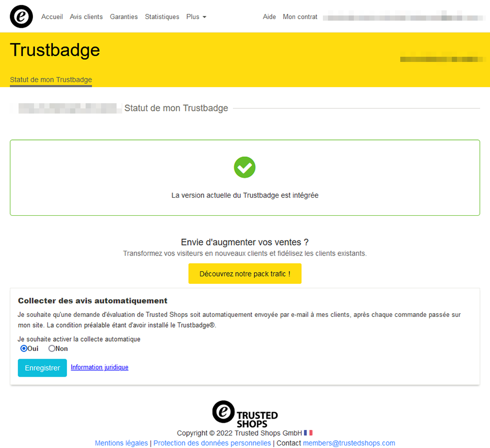Click the 'Envie d'augmenter vos ventes ?' heading
The height and width of the screenshot is (448, 490).
[x=245, y=242]
